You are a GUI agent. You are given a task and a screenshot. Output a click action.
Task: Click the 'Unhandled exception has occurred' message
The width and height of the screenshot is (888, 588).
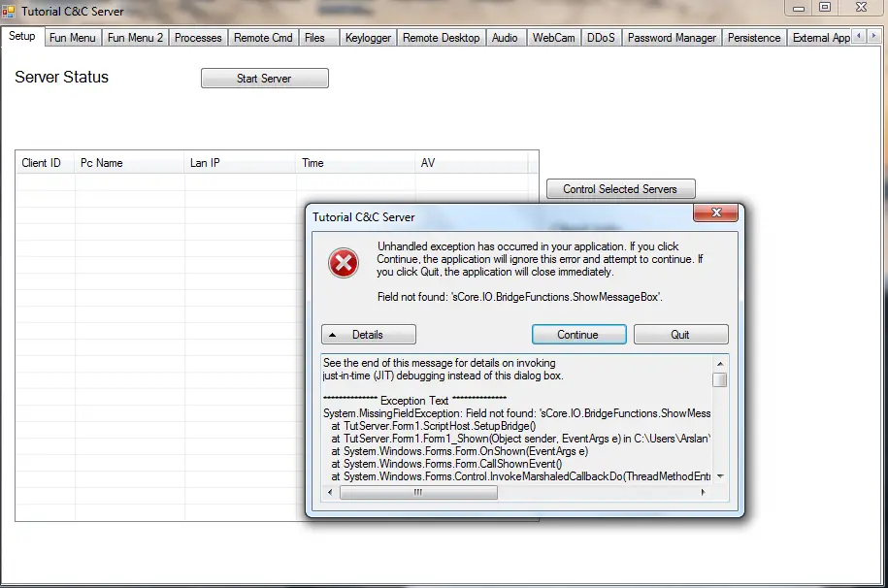(x=541, y=259)
